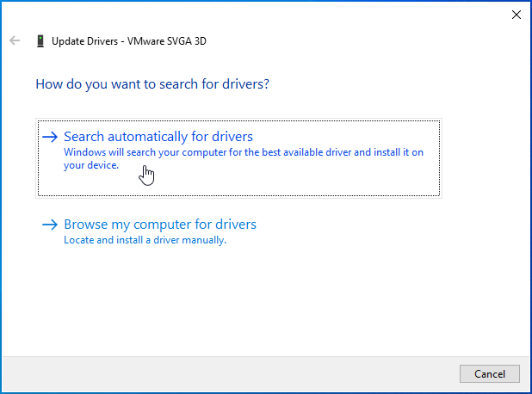Click the device icon beside Update Drivers title

(x=40, y=40)
